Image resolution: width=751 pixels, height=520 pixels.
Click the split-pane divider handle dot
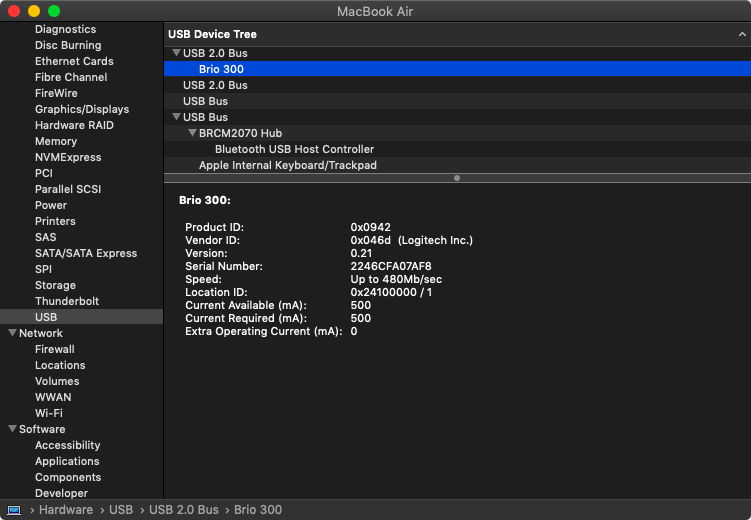click(457, 178)
